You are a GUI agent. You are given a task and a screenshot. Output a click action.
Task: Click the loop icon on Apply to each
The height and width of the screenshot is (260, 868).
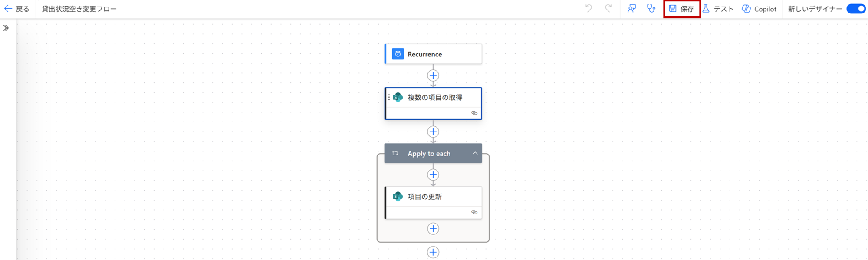click(x=395, y=153)
